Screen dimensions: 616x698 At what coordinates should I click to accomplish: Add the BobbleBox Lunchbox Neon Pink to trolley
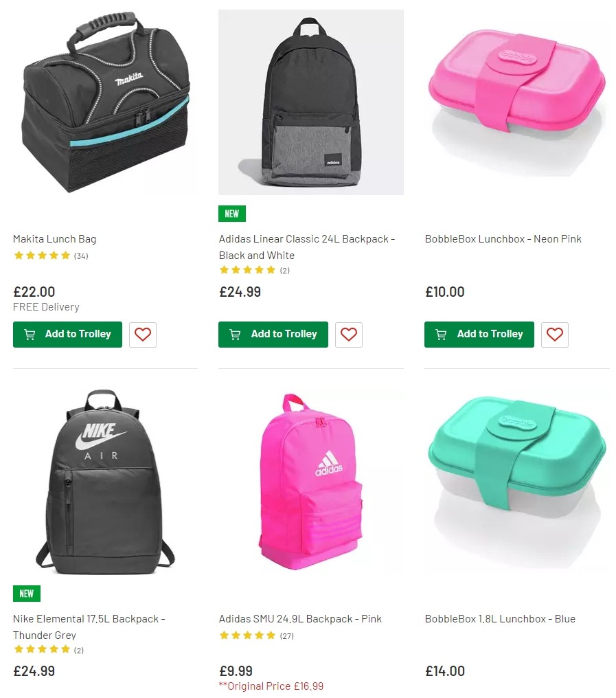[479, 335]
